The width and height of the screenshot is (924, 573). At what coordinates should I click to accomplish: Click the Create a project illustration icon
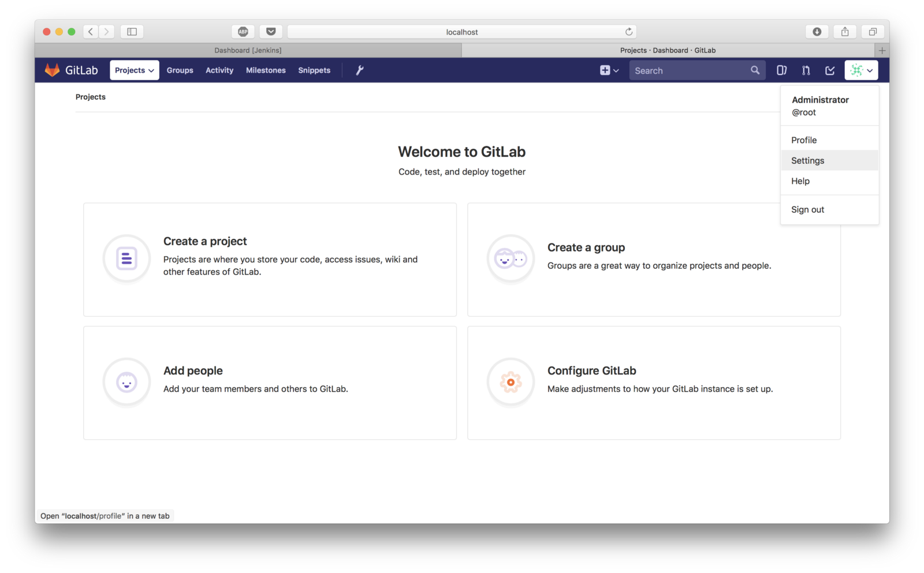[126, 259]
